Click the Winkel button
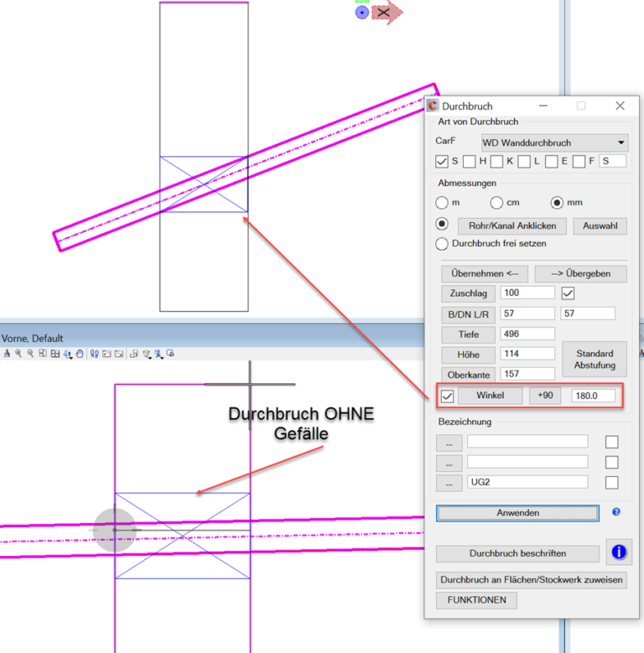The width and height of the screenshot is (644, 653). coord(491,395)
